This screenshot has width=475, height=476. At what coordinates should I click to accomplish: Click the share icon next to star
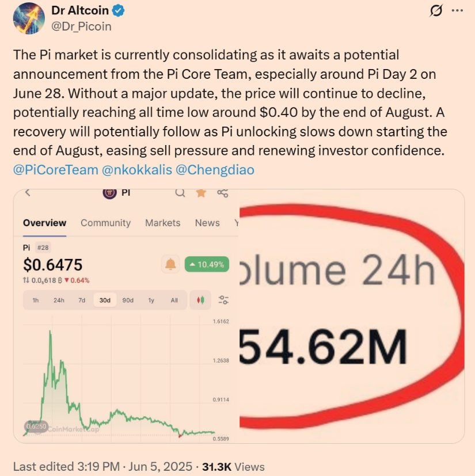click(223, 193)
